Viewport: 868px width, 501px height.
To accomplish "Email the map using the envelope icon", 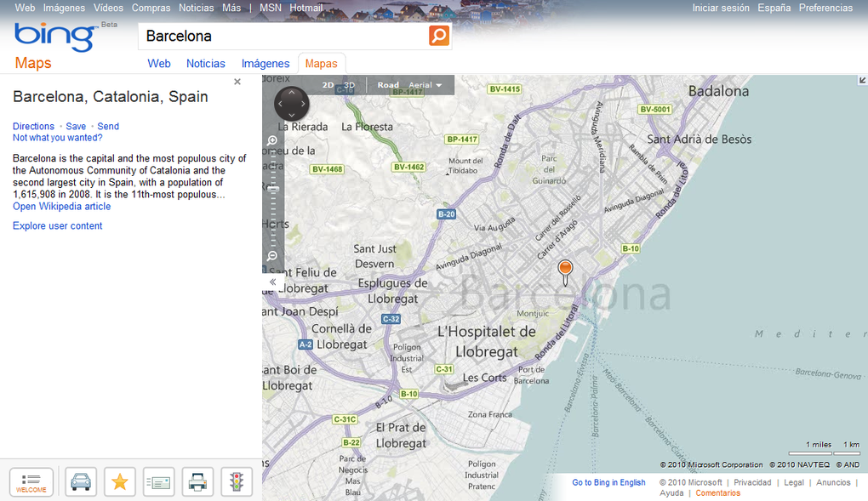I will click(x=158, y=481).
